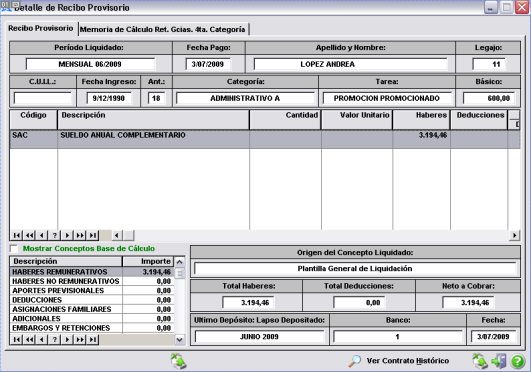This screenshot has height=372, width=531.
Task: Jump forward a page in concepts grid navigator
Action: pos(80,235)
